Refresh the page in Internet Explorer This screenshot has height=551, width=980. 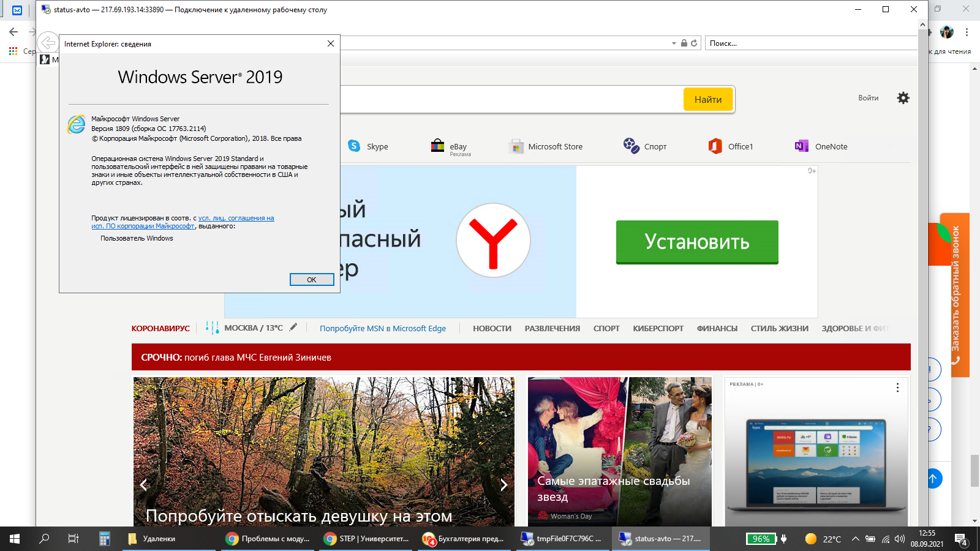(694, 43)
